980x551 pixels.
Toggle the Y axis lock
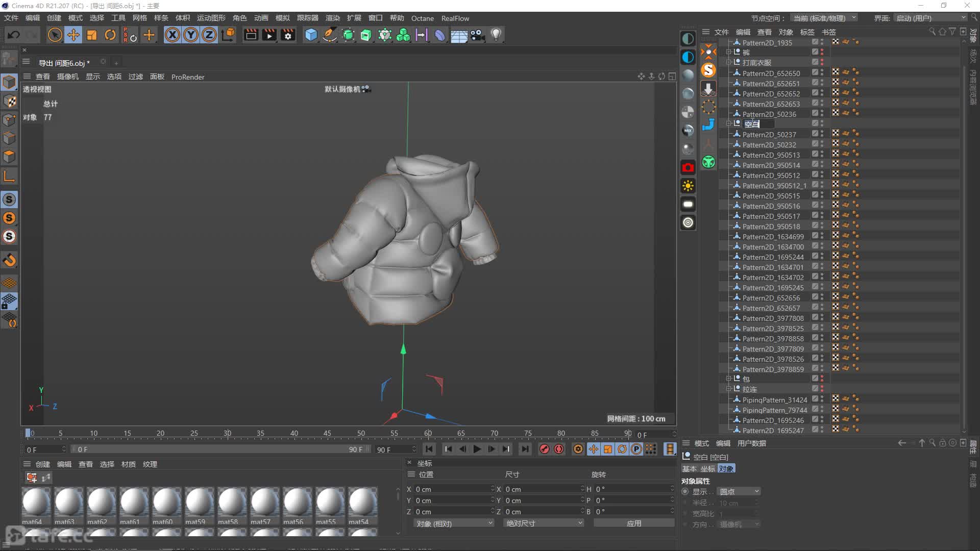click(x=191, y=35)
